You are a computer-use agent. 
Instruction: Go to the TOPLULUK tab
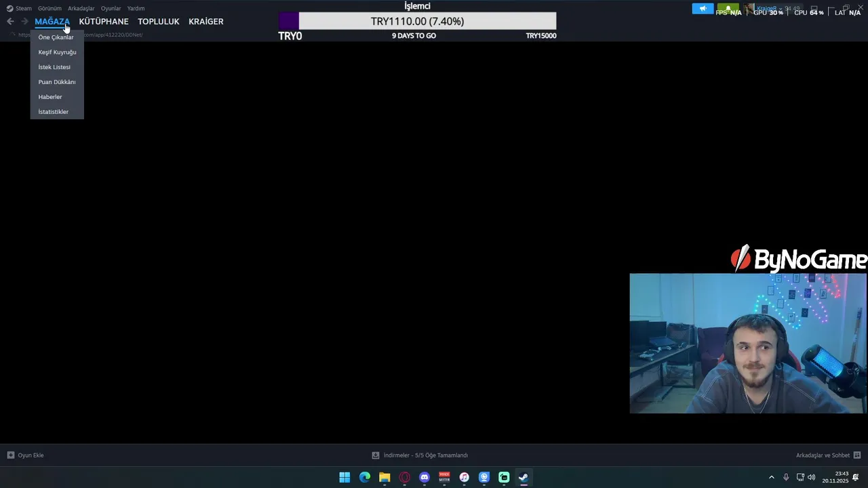159,22
